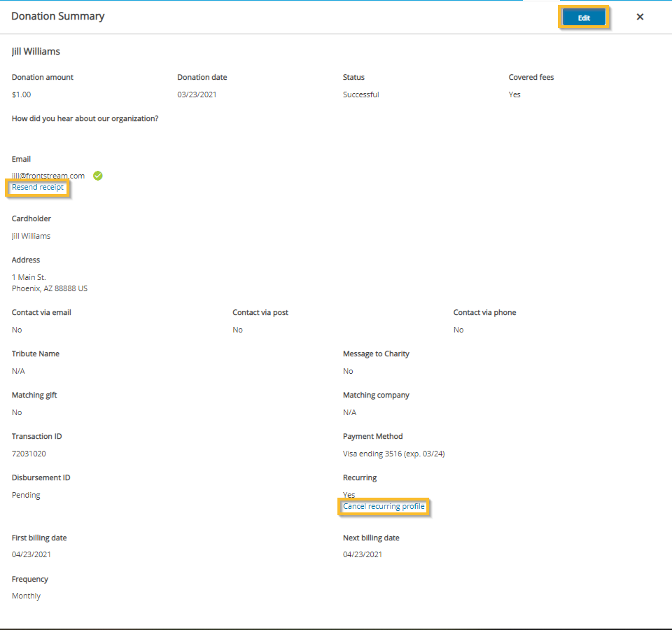Click the Donation date label
Image resolution: width=672 pixels, height=630 pixels.
[x=202, y=77]
